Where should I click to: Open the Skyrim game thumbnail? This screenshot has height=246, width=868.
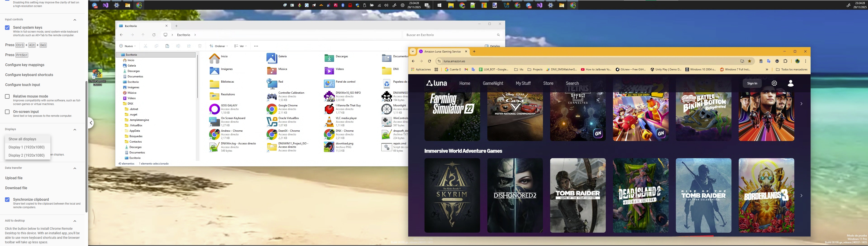[x=452, y=195]
